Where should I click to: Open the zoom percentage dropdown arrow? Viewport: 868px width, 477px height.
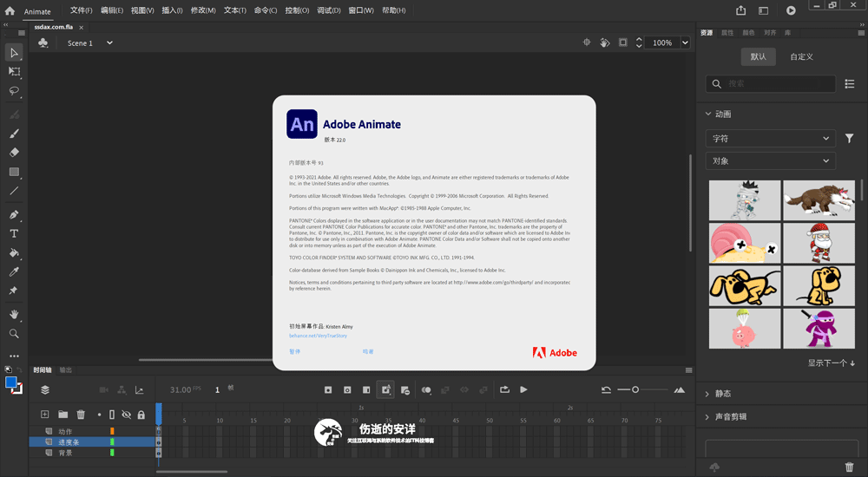686,42
